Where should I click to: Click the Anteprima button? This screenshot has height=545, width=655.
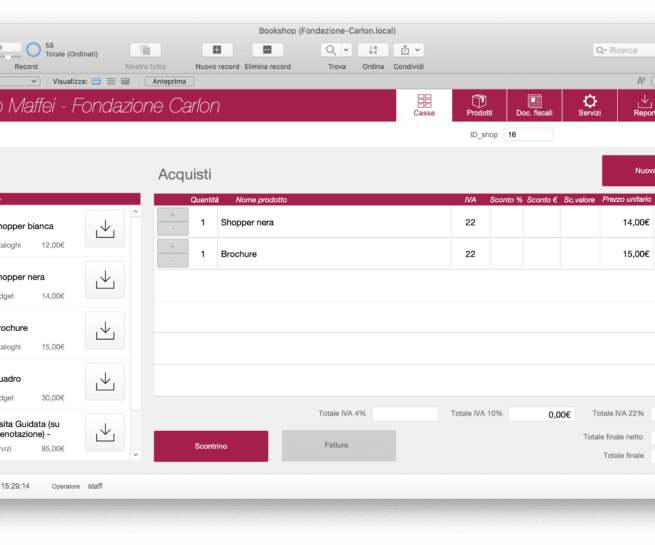point(169,81)
